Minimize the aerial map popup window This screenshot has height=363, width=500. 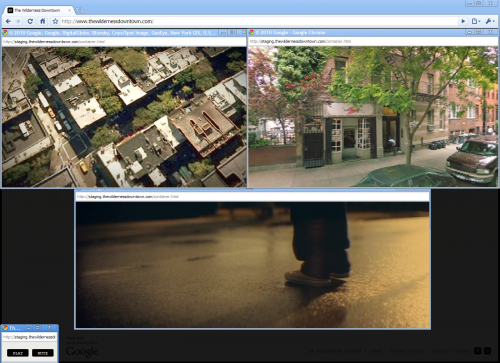pos(223,32)
